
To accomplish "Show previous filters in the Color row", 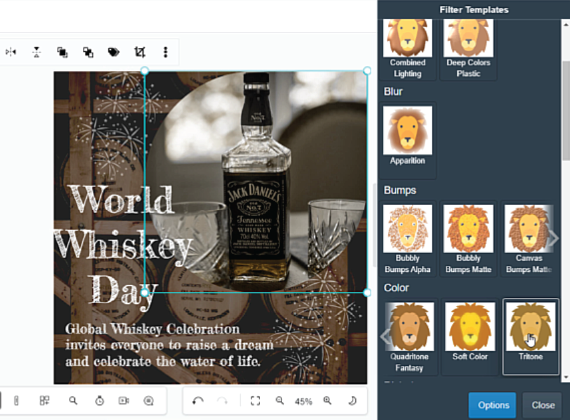I will pyautogui.click(x=385, y=337).
